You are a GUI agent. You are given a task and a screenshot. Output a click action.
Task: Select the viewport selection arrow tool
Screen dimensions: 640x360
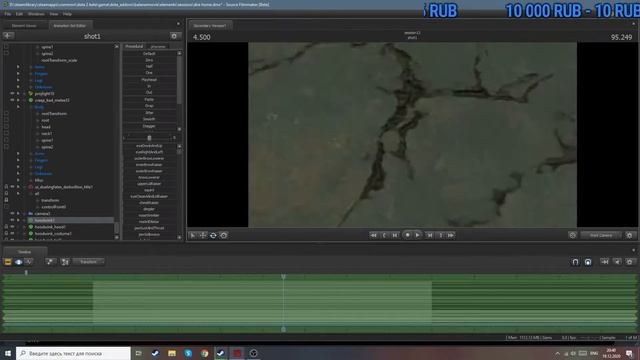coord(193,236)
